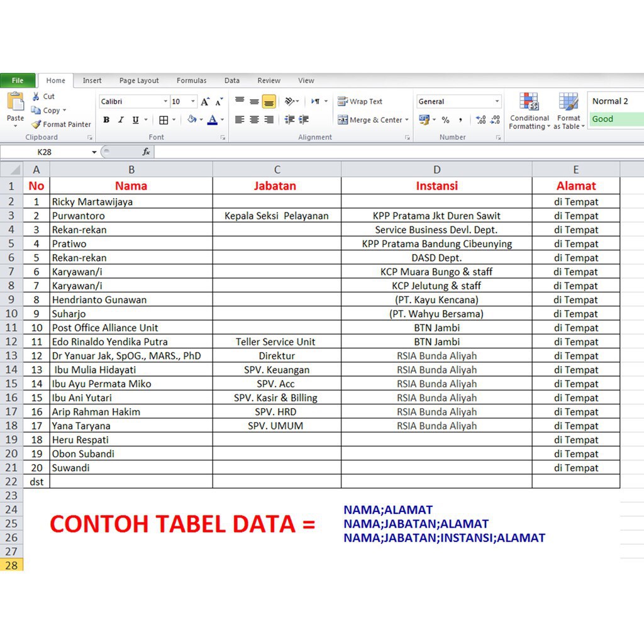Open the General number format dropdown

point(497,102)
